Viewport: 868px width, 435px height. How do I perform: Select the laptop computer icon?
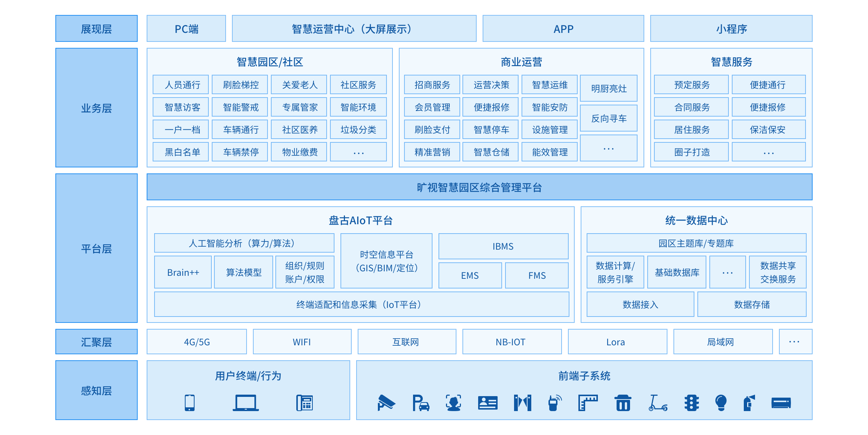click(x=245, y=403)
